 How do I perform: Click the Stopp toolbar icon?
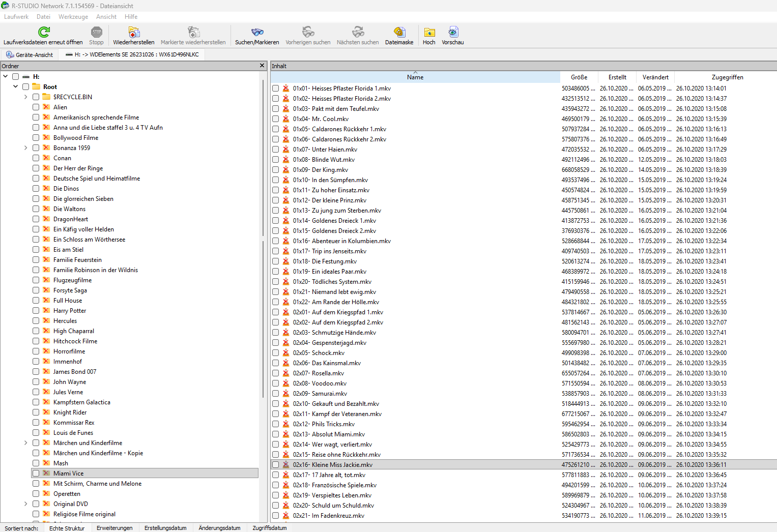(96, 32)
